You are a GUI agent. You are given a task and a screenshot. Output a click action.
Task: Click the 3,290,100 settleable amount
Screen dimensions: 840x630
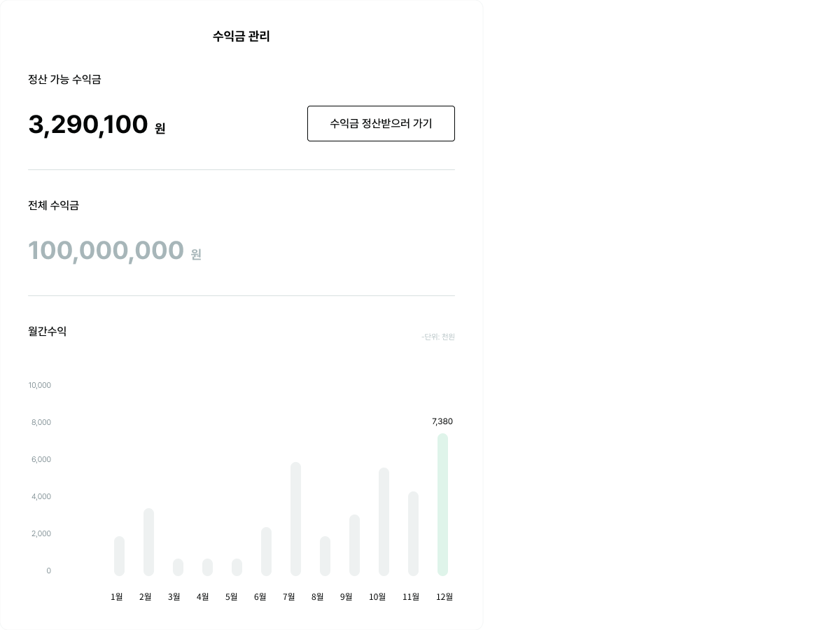[88, 125]
